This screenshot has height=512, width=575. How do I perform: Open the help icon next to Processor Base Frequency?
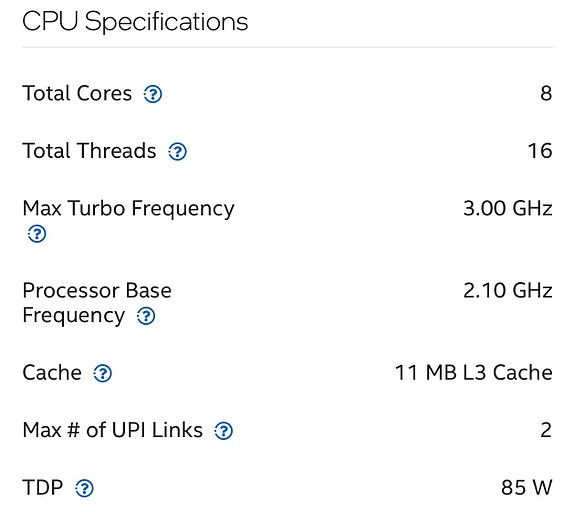146,316
